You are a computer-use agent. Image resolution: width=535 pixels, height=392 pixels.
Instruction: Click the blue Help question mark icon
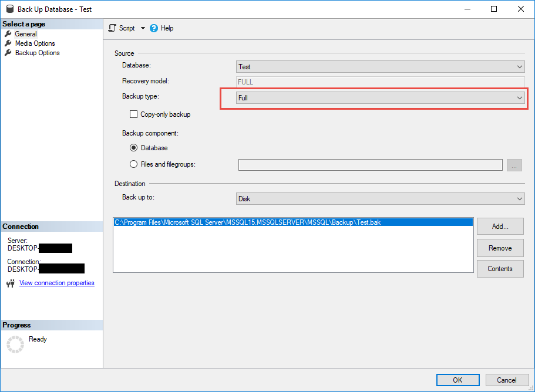pyautogui.click(x=154, y=28)
